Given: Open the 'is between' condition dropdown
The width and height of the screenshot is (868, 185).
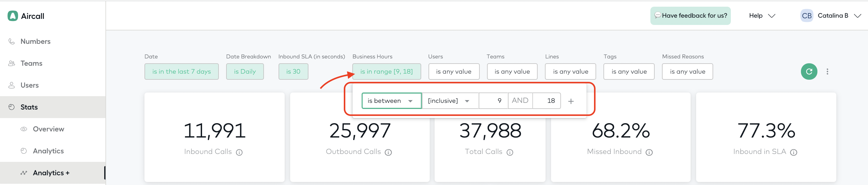Looking at the screenshot, I should [391, 101].
